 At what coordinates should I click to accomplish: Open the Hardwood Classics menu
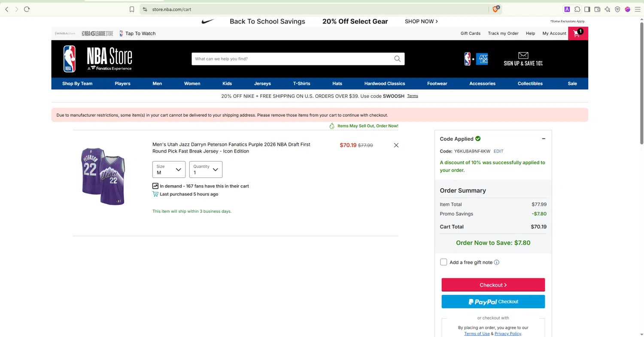[385, 84]
